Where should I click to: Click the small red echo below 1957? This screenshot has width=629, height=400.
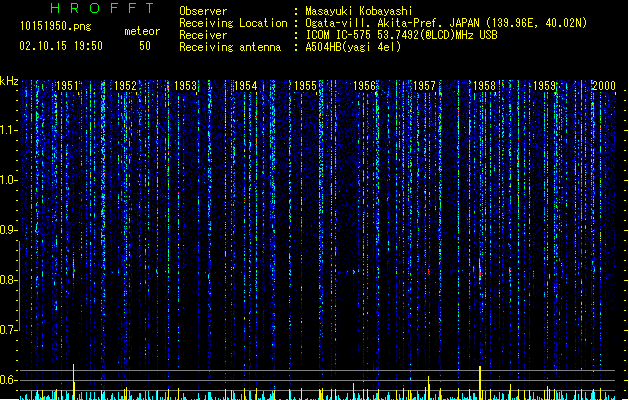[x=429, y=272]
